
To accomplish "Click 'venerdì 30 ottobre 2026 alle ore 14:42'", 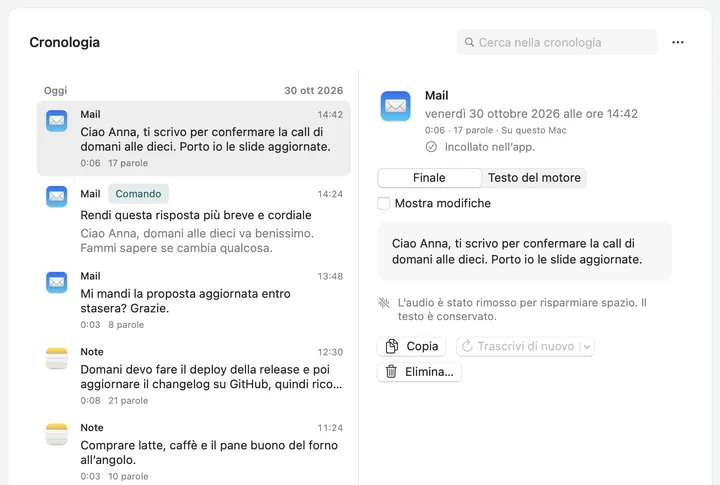I will 531,113.
